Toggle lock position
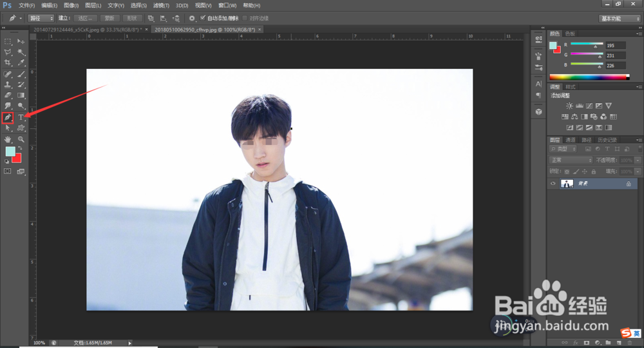644x348 pixels. click(585, 171)
